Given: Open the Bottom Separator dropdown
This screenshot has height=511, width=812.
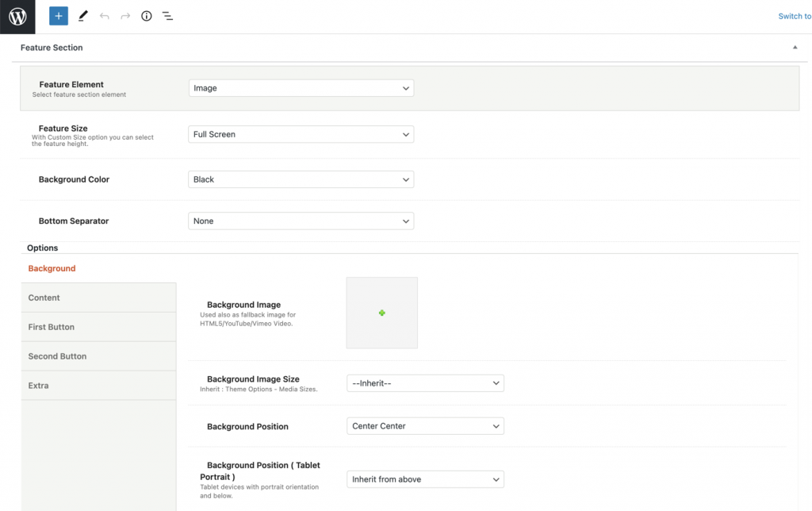Looking at the screenshot, I should pyautogui.click(x=301, y=221).
